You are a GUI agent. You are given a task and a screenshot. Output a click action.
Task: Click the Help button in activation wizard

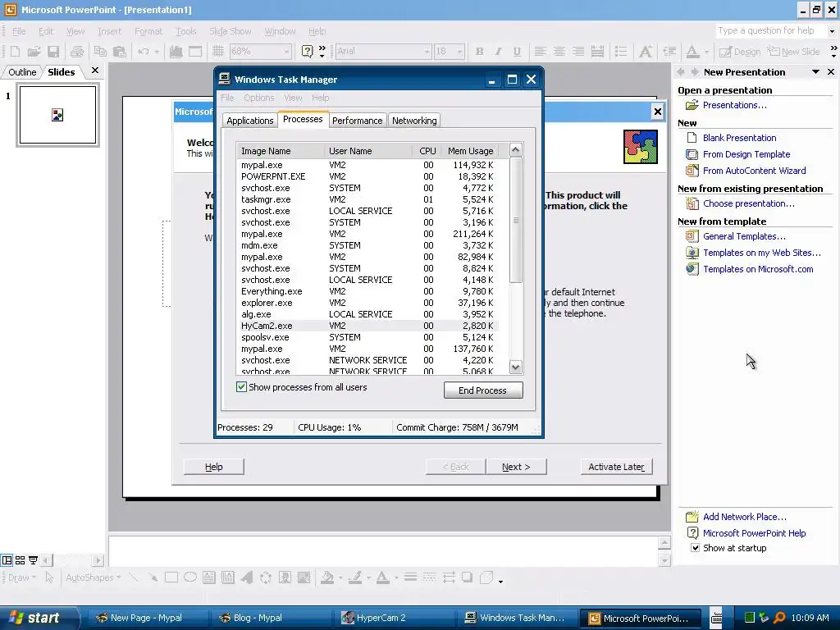click(214, 467)
